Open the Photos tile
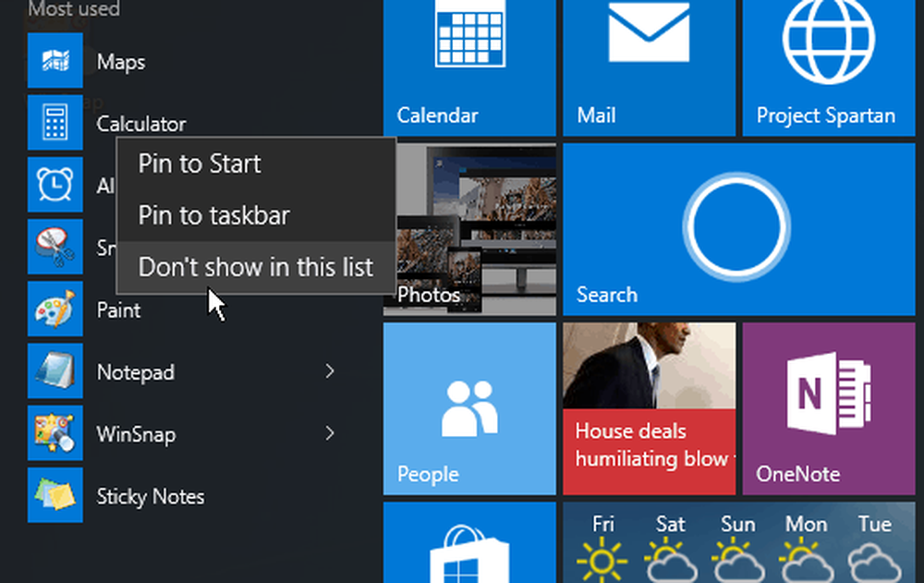The width and height of the screenshot is (924, 583). [469, 229]
